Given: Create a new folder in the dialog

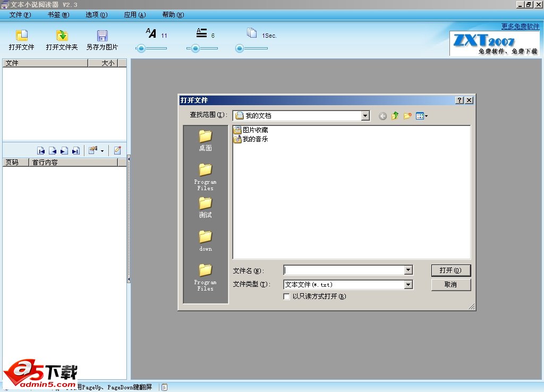Looking at the screenshot, I should pyautogui.click(x=407, y=115).
